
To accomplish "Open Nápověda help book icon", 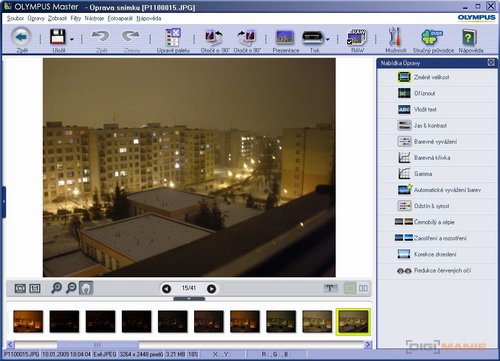I will tap(469, 37).
